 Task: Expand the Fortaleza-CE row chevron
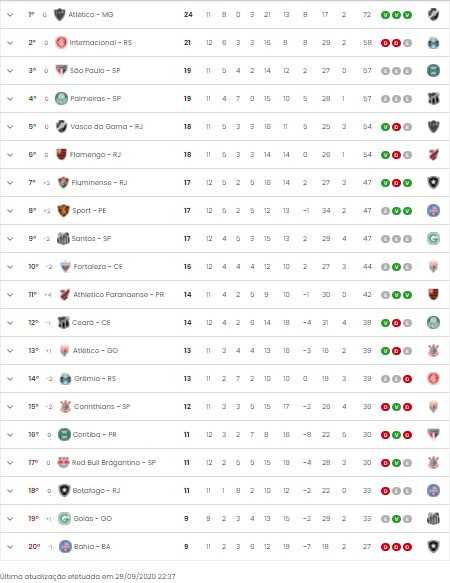point(10,267)
